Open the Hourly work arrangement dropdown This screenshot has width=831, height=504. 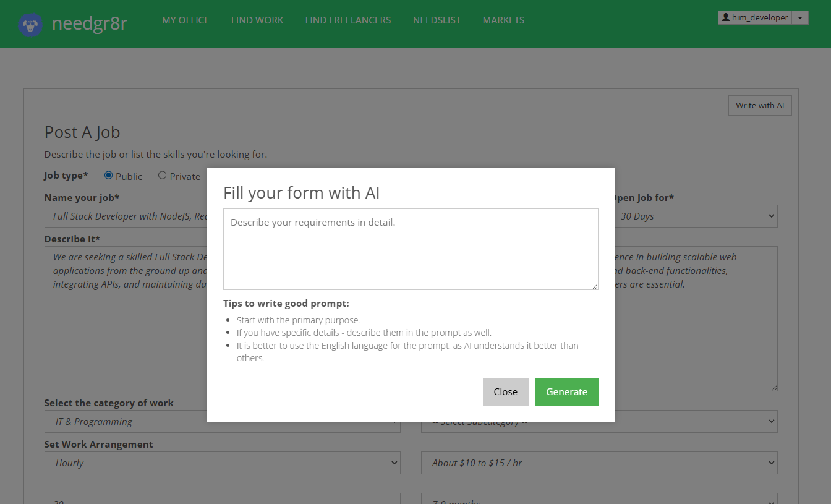click(x=223, y=463)
